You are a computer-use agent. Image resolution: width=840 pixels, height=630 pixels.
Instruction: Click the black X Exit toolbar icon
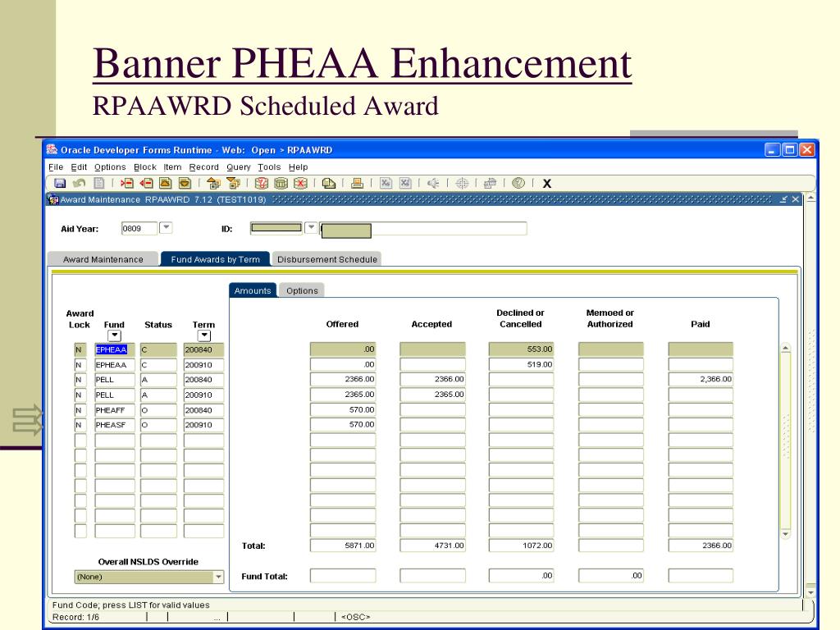(x=547, y=184)
